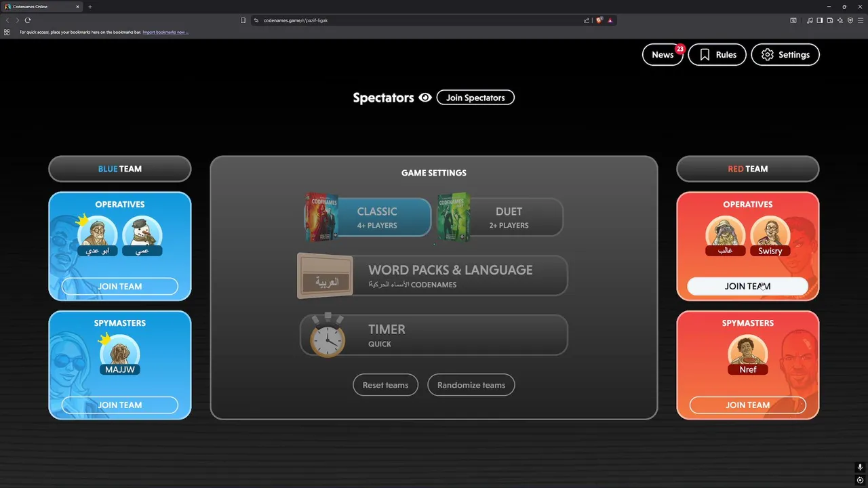The height and width of the screenshot is (488, 868).
Task: Click the Classic Codenames box art
Action: point(321,217)
